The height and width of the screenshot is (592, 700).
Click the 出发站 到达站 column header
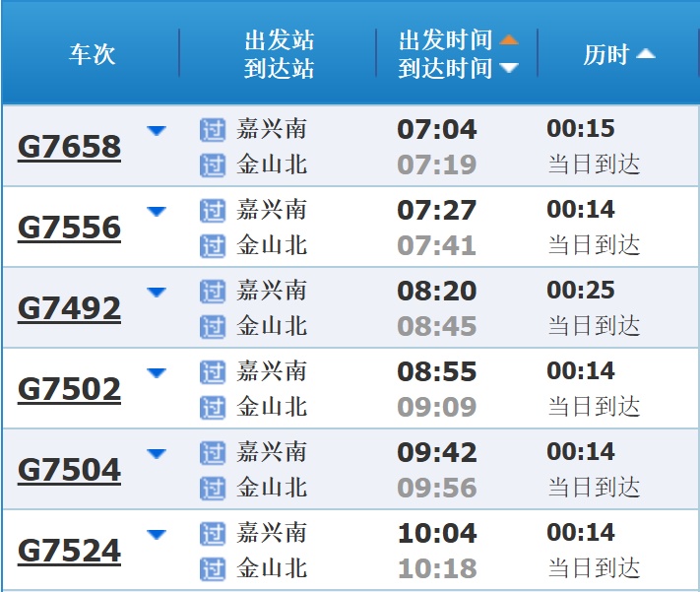tap(279, 54)
